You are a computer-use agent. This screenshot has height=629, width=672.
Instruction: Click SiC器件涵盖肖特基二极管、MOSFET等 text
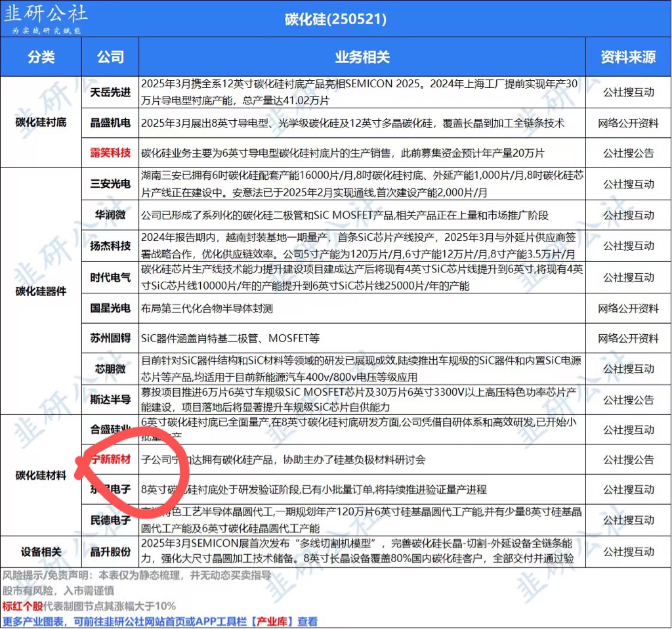click(230, 339)
